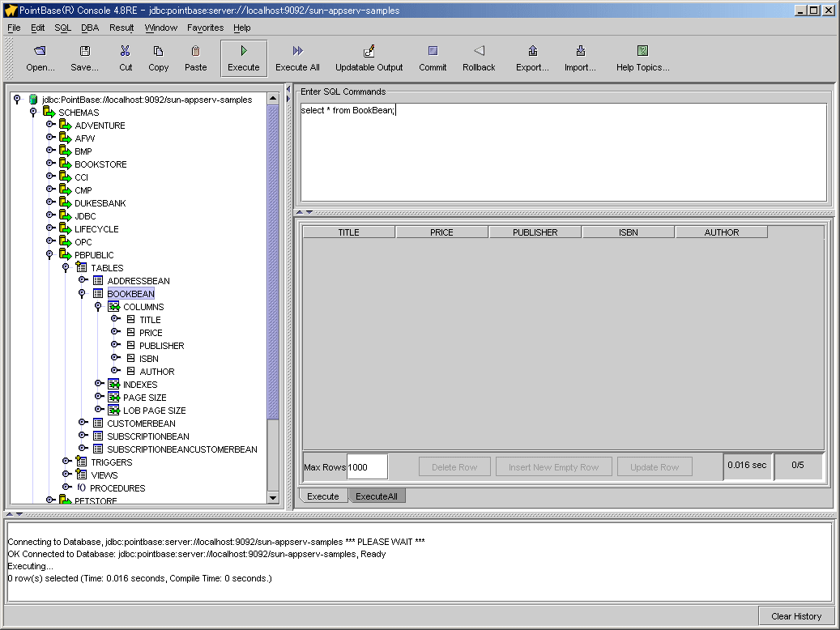Select the AUTHOR column in tree
The width and height of the screenshot is (840, 630).
[157, 371]
